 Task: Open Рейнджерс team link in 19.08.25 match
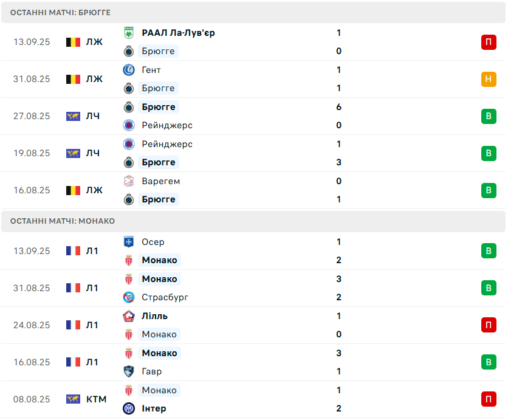[167, 144]
